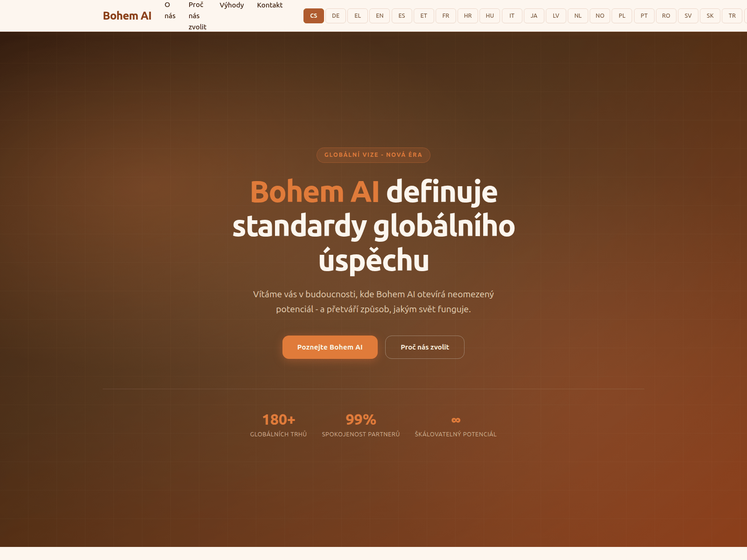
Task: Click the infinity symbol stat
Action: (x=456, y=420)
